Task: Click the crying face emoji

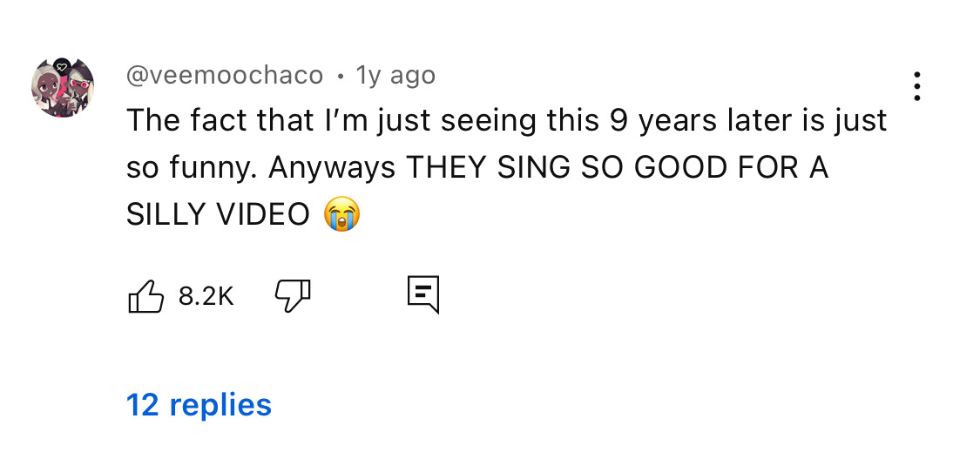Action: (341, 213)
